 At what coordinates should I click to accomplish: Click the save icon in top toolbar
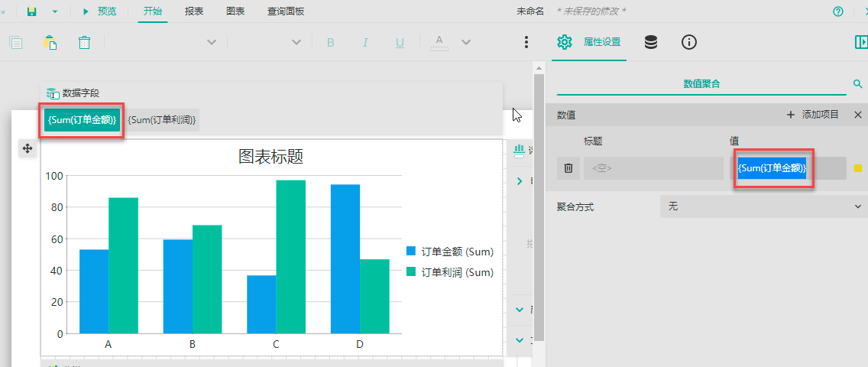coord(31,11)
